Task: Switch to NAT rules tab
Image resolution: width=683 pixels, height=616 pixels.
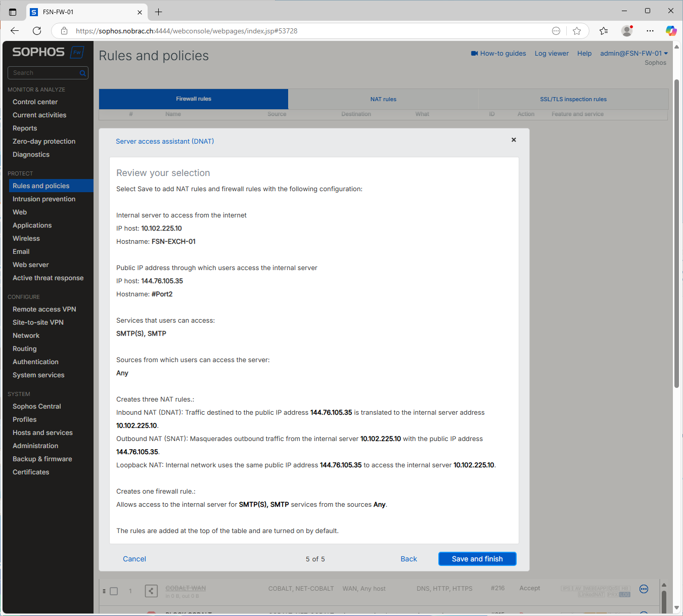Action: click(x=383, y=99)
